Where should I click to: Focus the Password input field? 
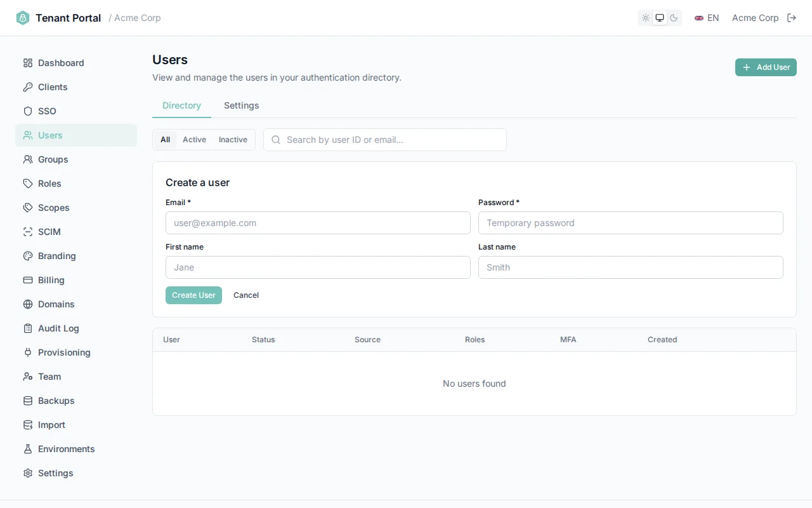click(631, 223)
